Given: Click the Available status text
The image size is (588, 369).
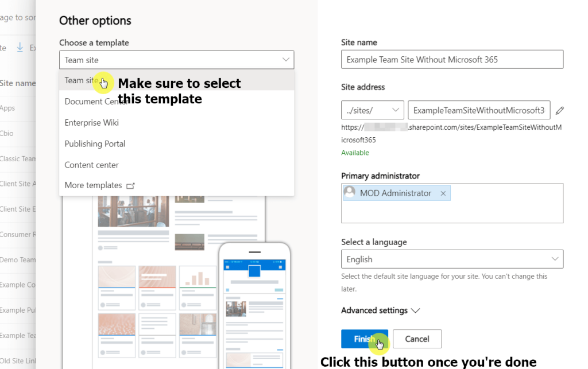Looking at the screenshot, I should pyautogui.click(x=355, y=153).
